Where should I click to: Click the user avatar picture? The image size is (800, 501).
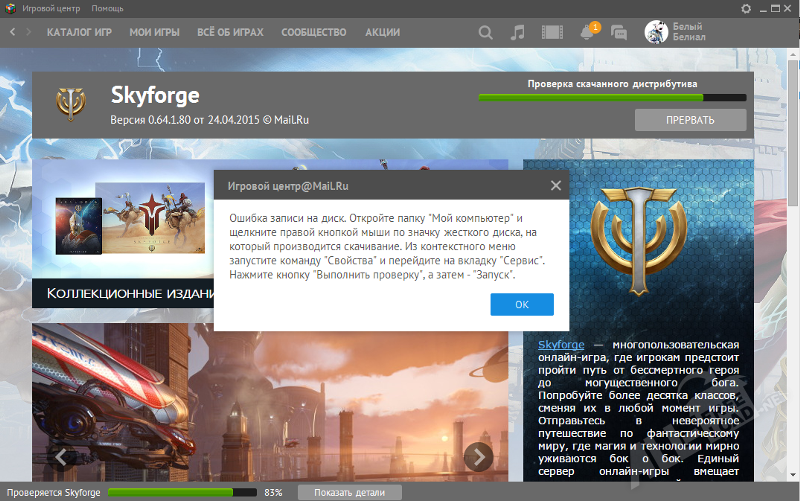click(657, 32)
